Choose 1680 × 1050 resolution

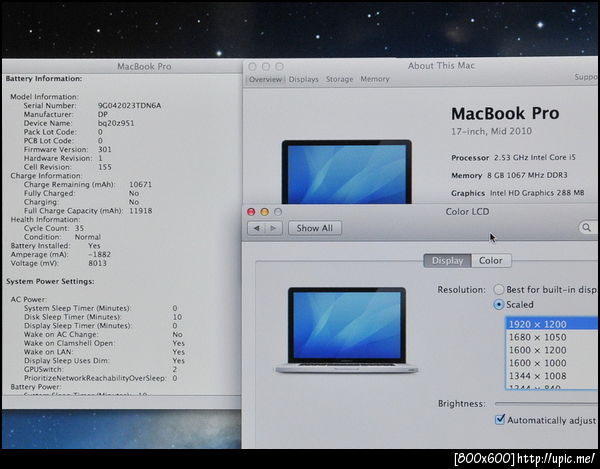click(x=551, y=337)
